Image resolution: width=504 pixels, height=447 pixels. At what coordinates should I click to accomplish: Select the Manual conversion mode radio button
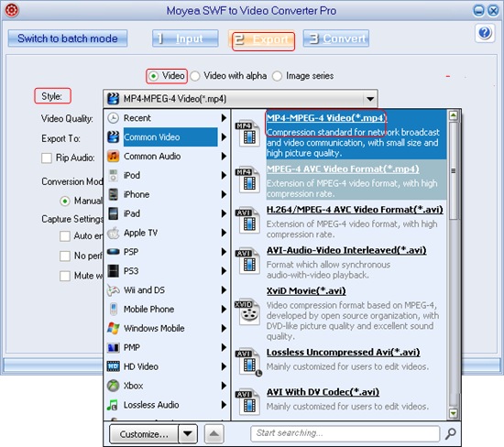click(65, 202)
